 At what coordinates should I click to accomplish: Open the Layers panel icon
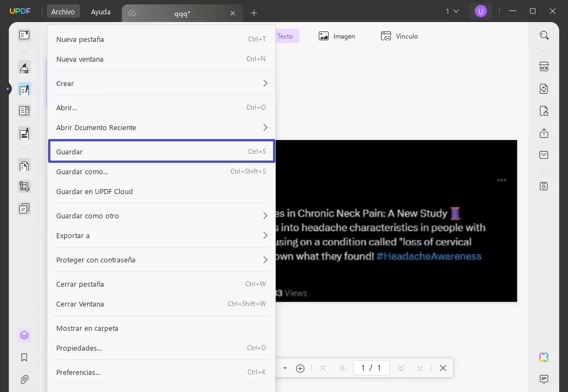point(24,335)
